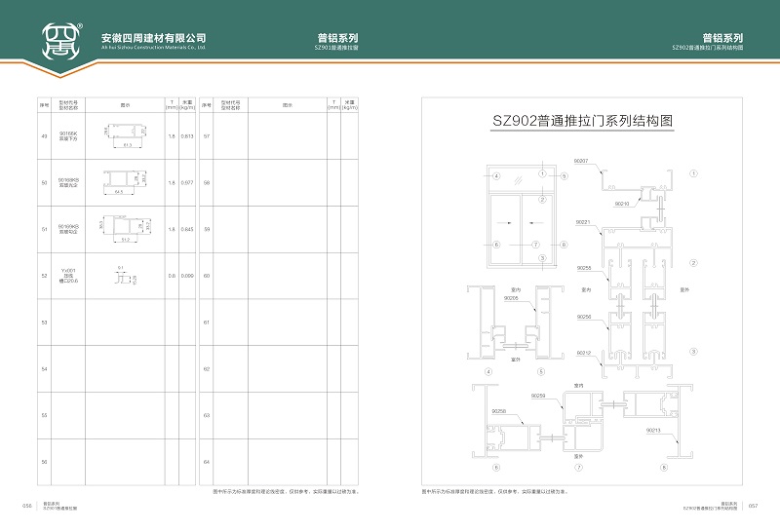Screen dimensions: 780x532
Task: Click the 90168KS profile cross-section drawing
Action: [125, 182]
